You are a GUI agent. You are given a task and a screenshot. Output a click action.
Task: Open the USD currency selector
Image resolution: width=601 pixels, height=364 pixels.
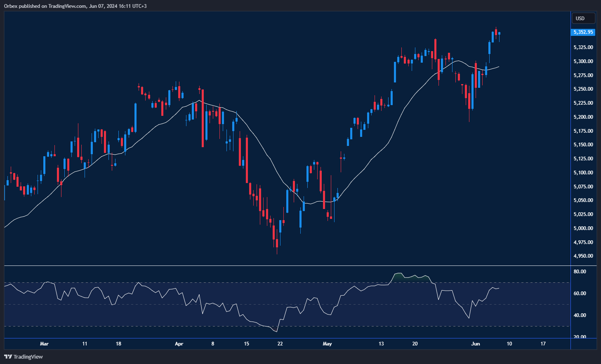583,18
